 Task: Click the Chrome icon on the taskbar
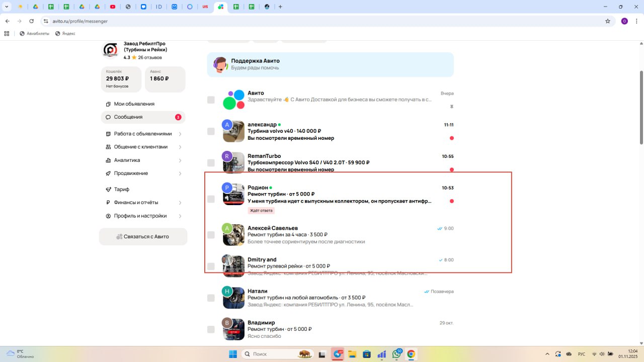pos(411,354)
